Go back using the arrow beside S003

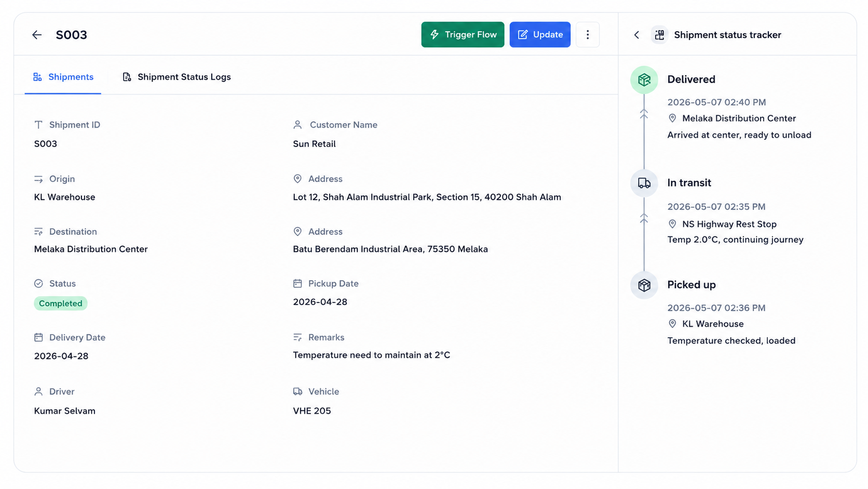tap(37, 35)
